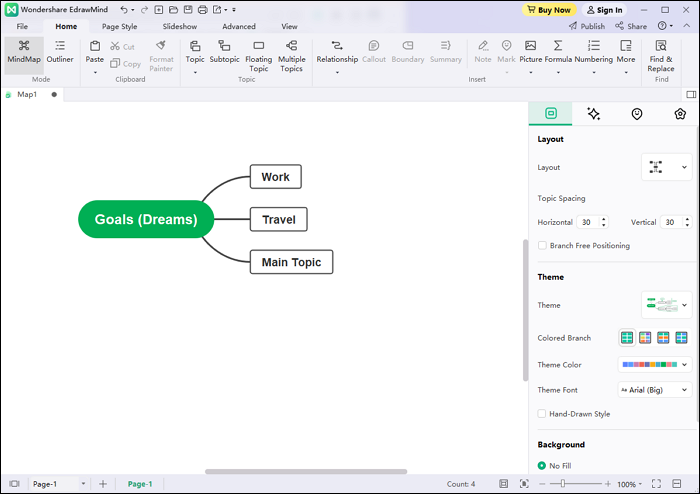Screen dimensions: 700x494
Task: Open the Relationship dropdown arrow
Action: (337, 72)
